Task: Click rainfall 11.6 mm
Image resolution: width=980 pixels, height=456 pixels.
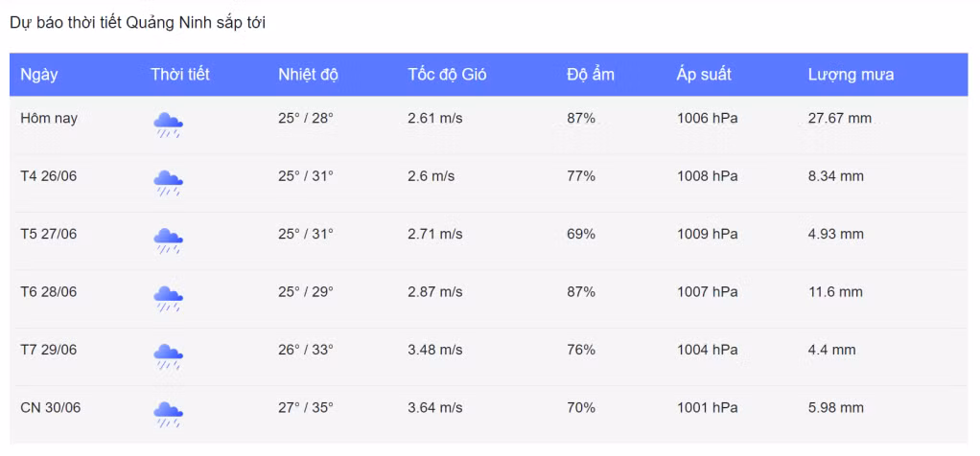Action: pyautogui.click(x=835, y=292)
